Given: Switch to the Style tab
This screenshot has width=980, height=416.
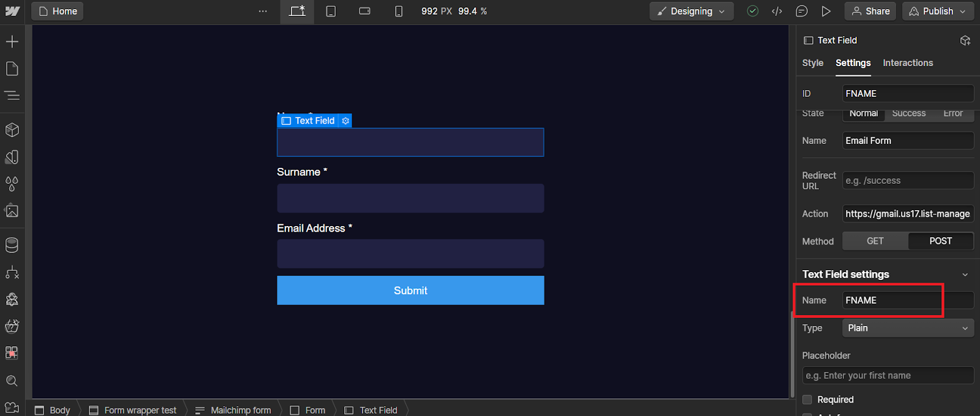Looking at the screenshot, I should 813,63.
